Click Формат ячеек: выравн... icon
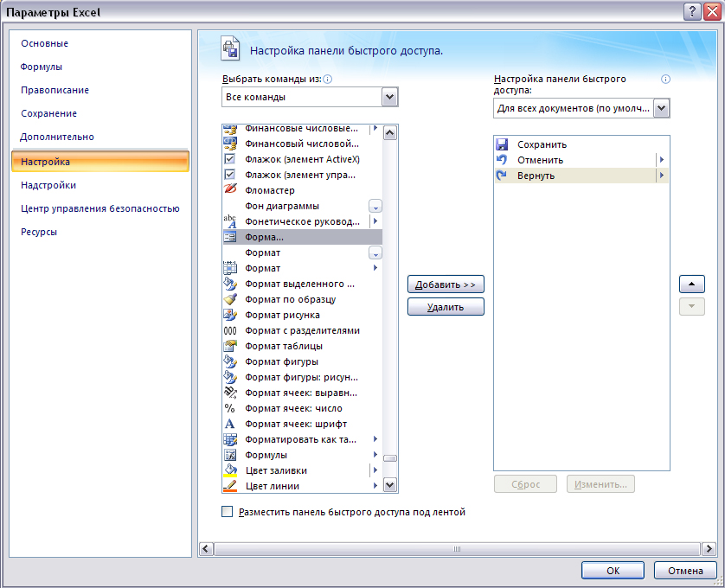This screenshot has width=725, height=588. coord(230,393)
